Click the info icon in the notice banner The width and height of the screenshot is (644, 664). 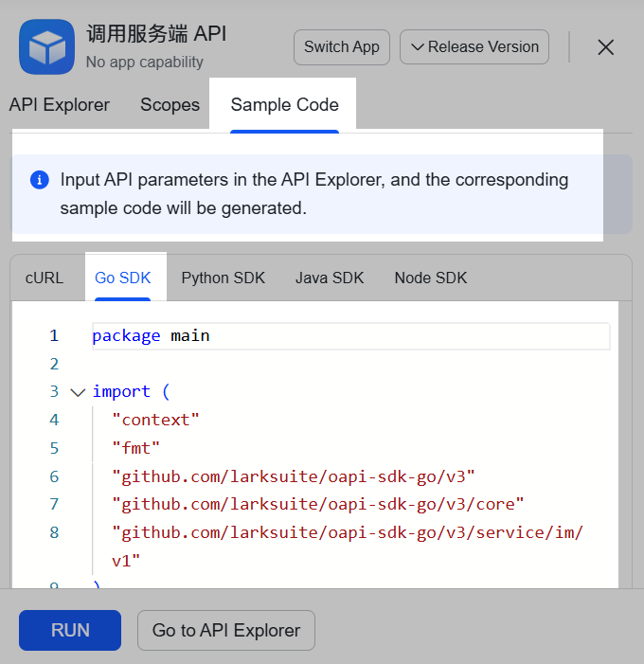click(40, 180)
